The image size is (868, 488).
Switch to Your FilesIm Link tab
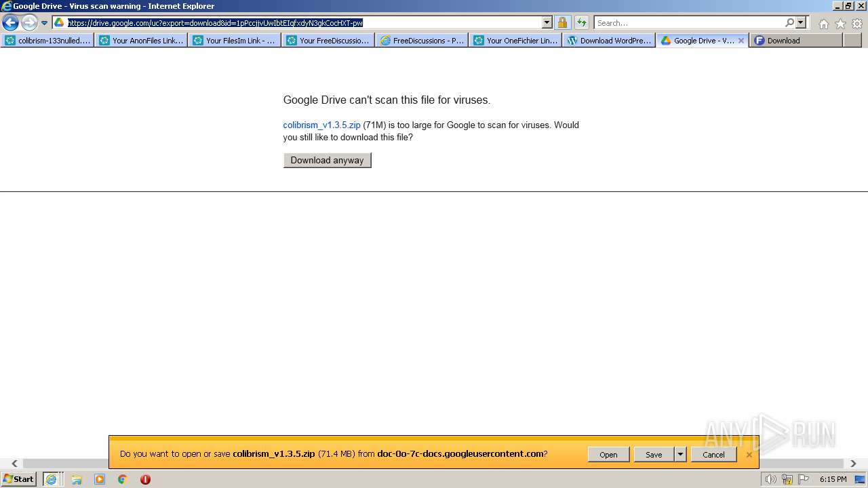(x=235, y=41)
